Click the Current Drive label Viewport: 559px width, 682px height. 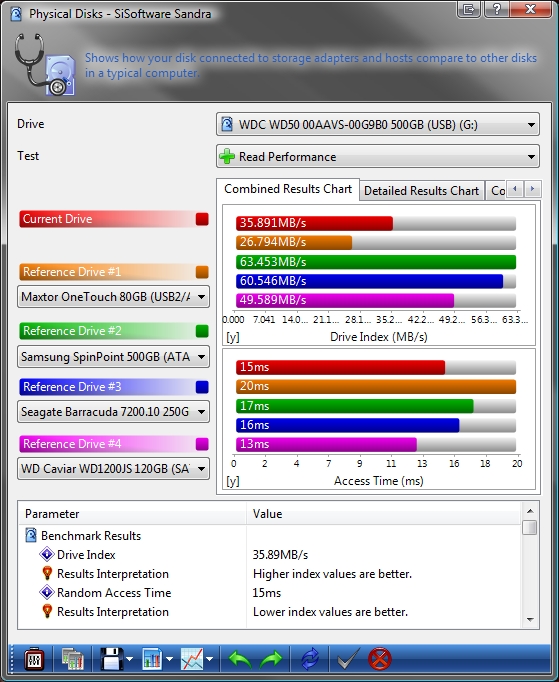tap(57, 219)
